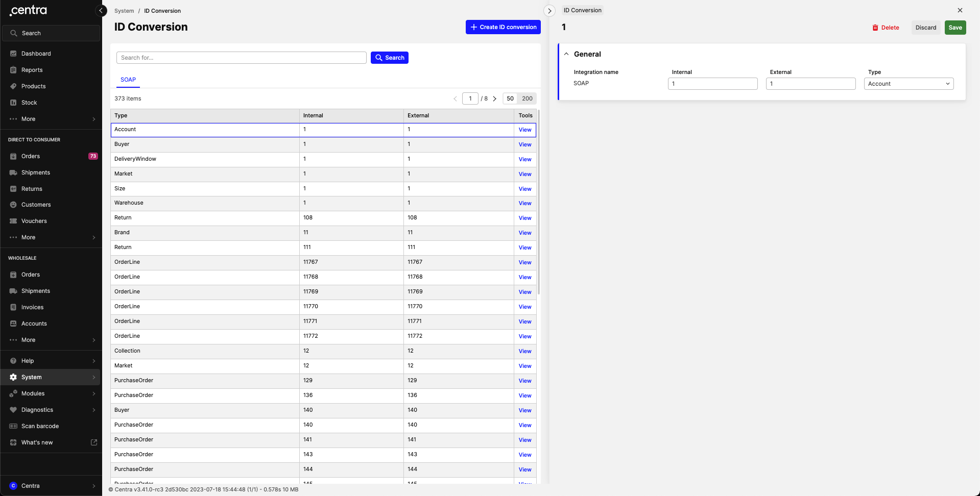Open the Type dropdown showing Account
This screenshot has height=496, width=980.
coord(909,84)
